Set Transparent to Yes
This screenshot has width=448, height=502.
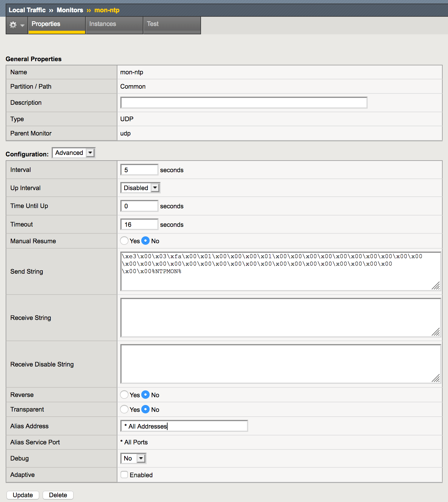click(x=124, y=409)
